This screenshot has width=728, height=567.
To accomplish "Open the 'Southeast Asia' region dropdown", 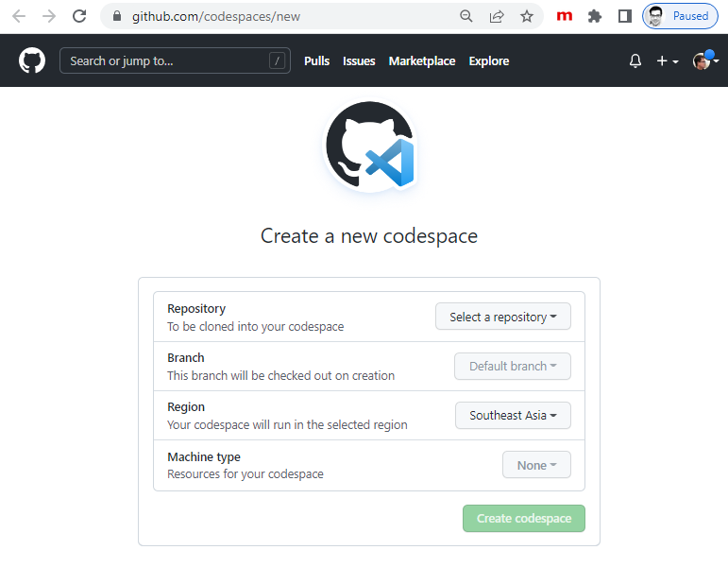I will click(x=513, y=415).
